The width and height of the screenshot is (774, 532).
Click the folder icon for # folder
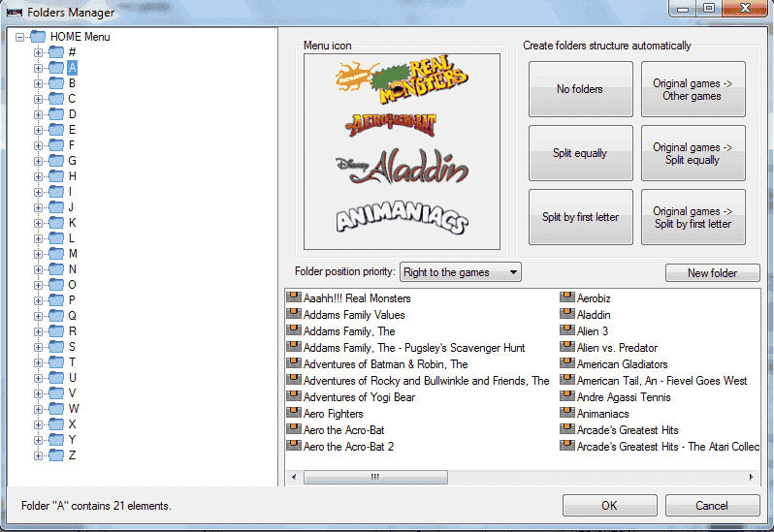coord(56,51)
